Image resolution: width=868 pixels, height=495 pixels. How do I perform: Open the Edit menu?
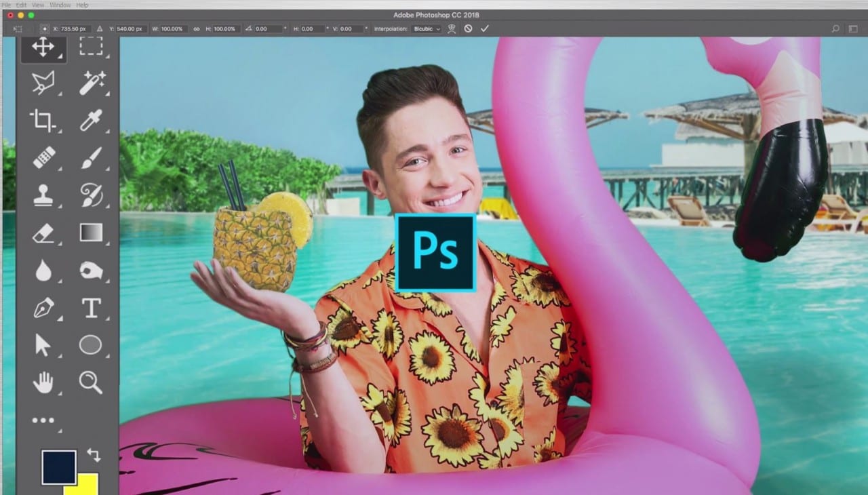tap(21, 5)
